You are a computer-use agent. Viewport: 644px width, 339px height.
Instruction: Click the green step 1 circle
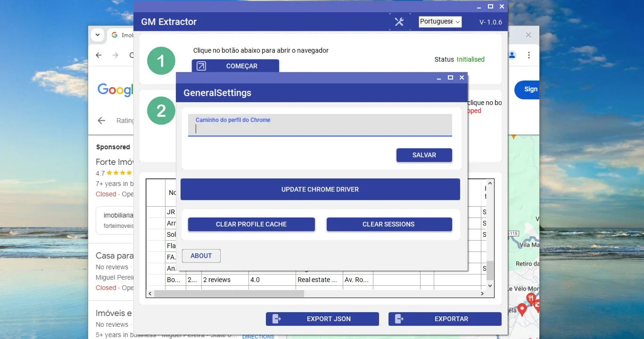(x=161, y=61)
